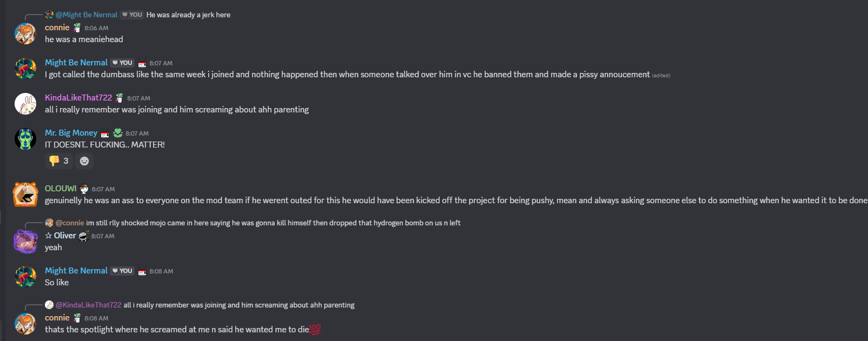The image size is (868, 341).
Task: Jump to the @connie reply preview
Action: [70, 223]
